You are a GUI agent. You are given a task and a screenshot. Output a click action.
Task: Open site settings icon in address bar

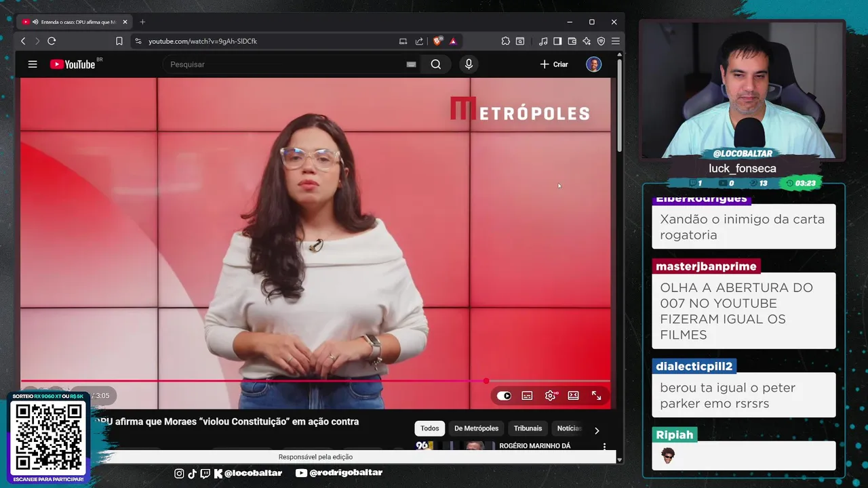tap(138, 41)
